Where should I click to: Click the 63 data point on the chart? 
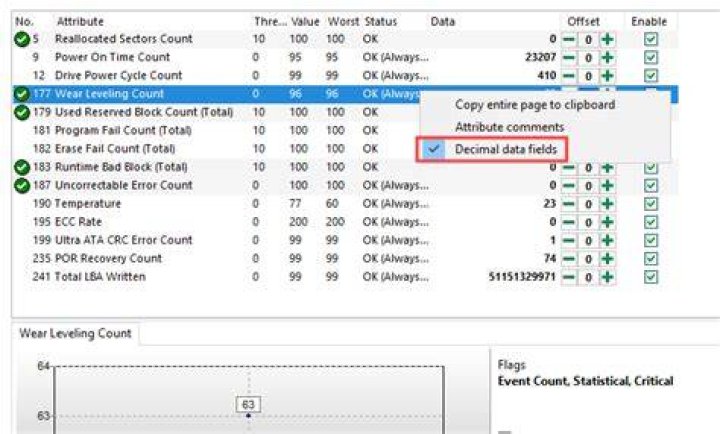pyautogui.click(x=248, y=415)
